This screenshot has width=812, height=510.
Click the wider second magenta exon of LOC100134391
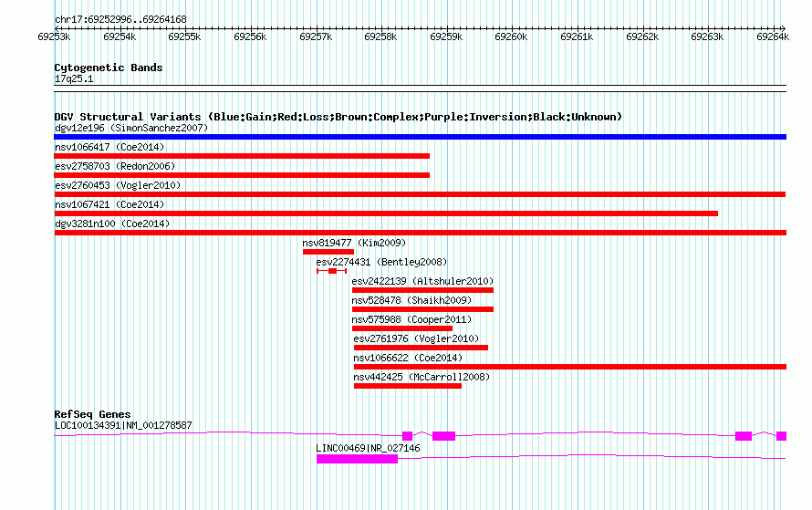tap(443, 436)
